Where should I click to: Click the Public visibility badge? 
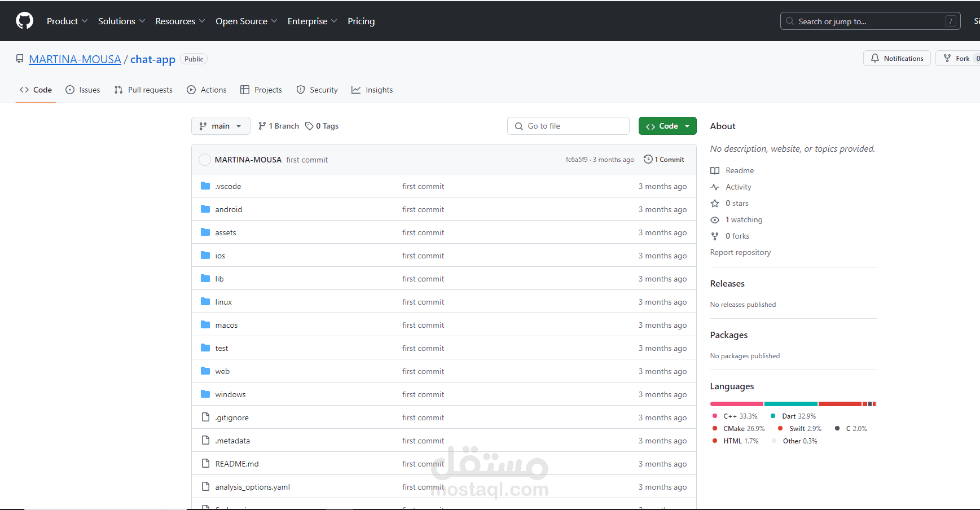point(194,59)
